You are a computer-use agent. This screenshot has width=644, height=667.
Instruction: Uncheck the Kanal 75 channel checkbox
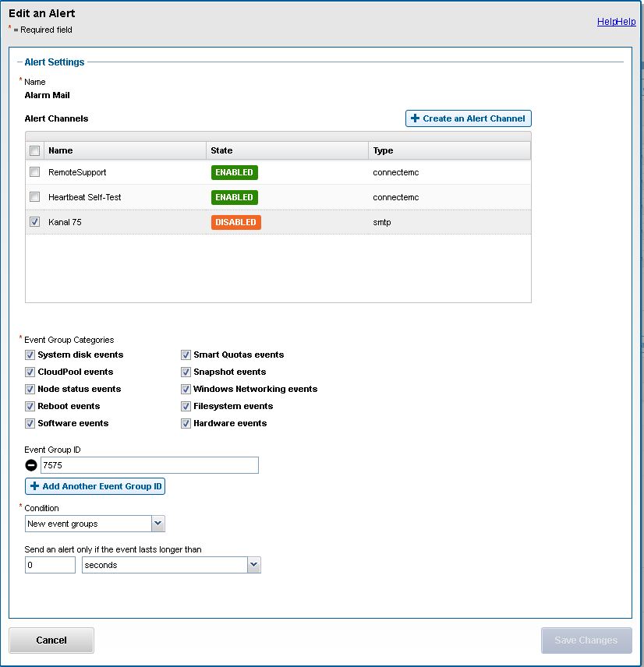coord(34,221)
